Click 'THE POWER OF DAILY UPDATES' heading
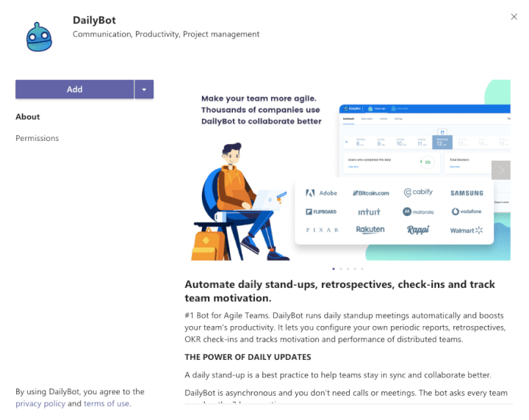This screenshot has height=420, width=529. click(248, 357)
